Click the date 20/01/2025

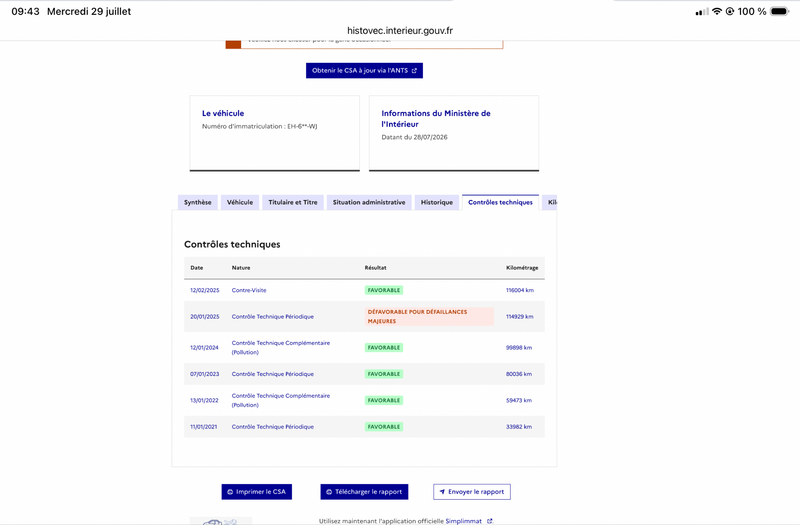205,316
